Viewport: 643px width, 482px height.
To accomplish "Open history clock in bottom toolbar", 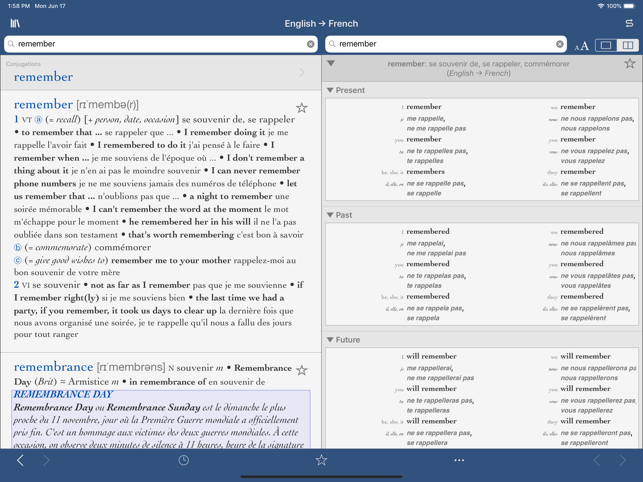I will pos(184,460).
